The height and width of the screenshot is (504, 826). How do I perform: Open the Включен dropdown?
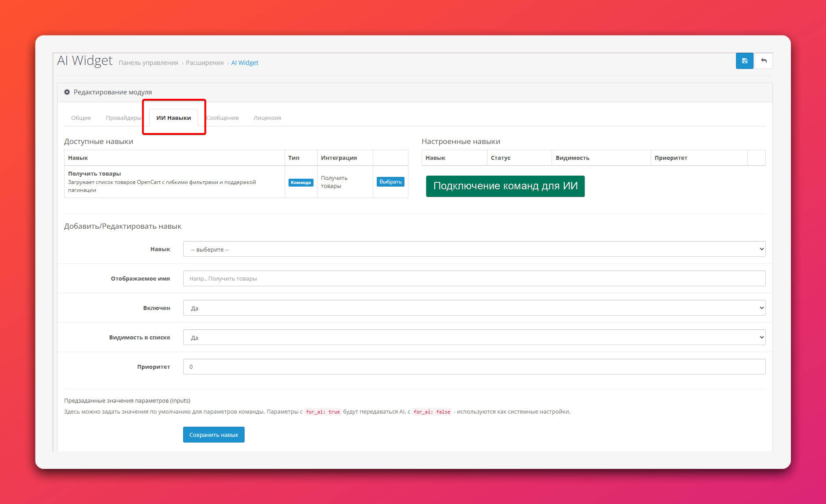[x=474, y=308]
